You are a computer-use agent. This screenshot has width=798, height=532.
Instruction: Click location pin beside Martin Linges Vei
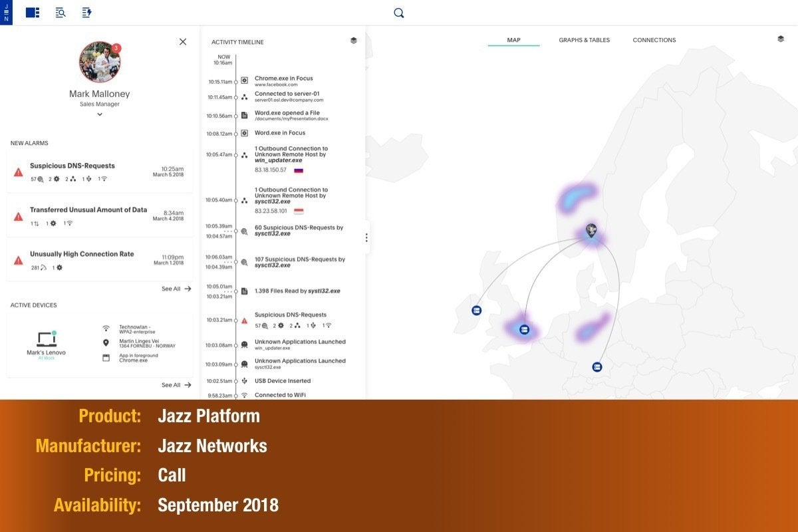106,342
